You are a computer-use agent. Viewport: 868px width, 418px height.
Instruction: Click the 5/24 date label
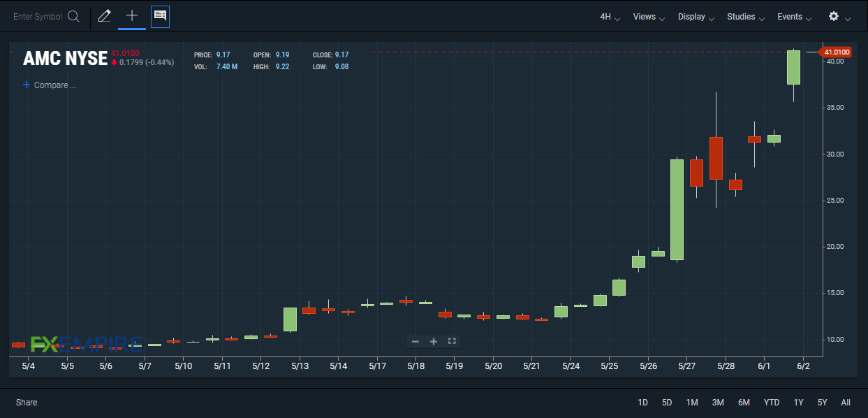pyautogui.click(x=571, y=366)
